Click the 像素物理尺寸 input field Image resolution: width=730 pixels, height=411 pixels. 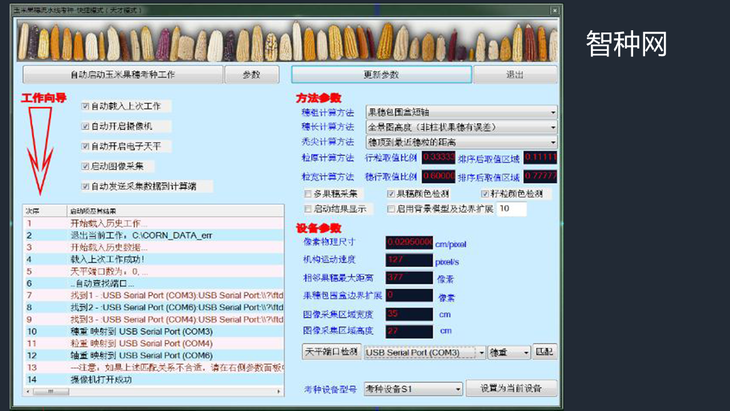[408, 242]
